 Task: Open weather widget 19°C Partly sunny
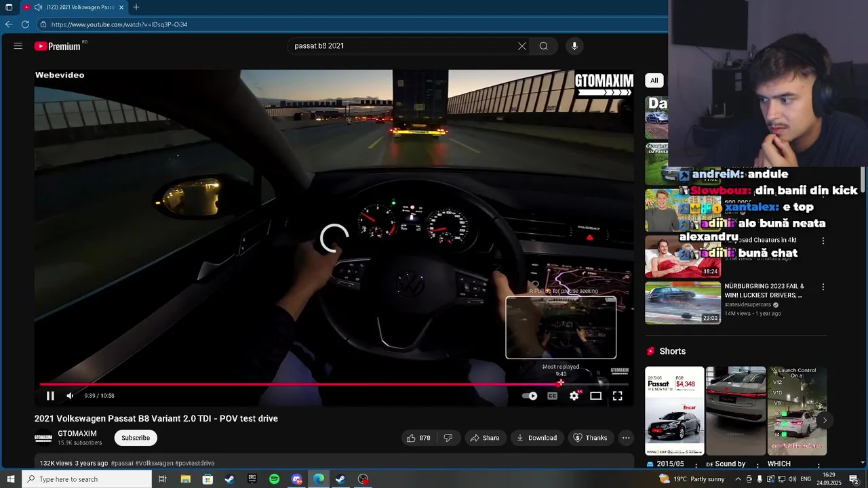tap(692, 479)
